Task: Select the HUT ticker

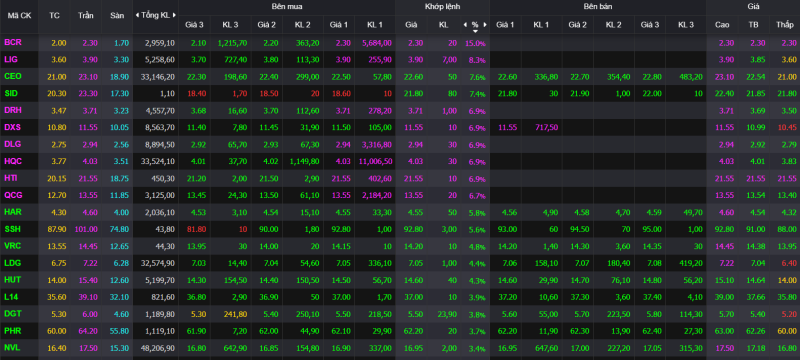Action: (12, 279)
